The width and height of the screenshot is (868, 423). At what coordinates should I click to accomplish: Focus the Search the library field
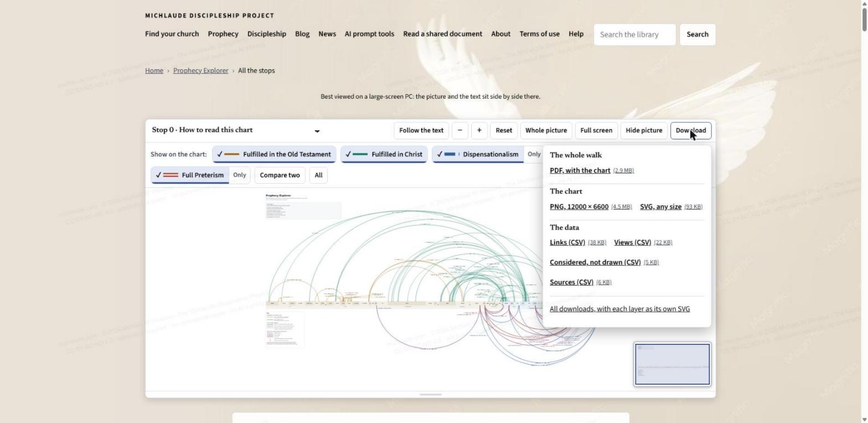tap(634, 34)
